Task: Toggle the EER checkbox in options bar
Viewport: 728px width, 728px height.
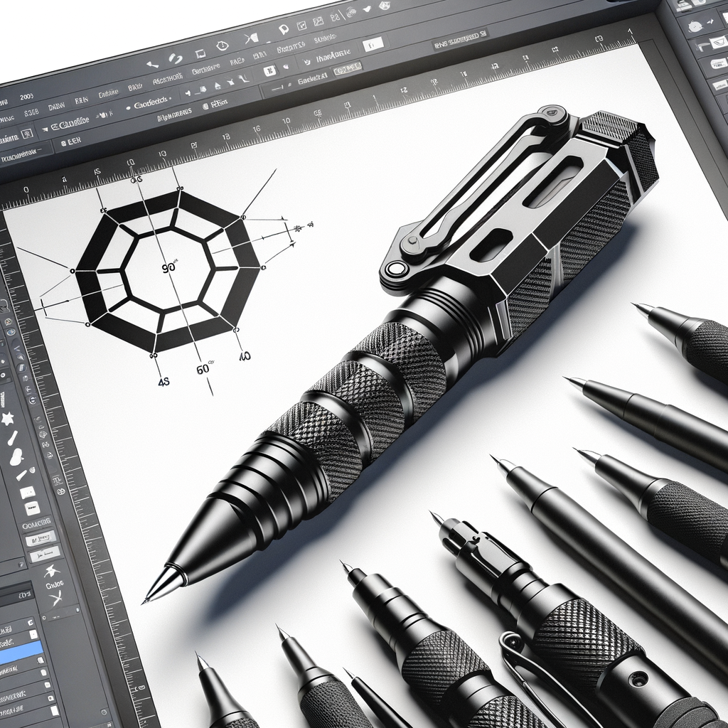Action: pyautogui.click(x=63, y=144)
